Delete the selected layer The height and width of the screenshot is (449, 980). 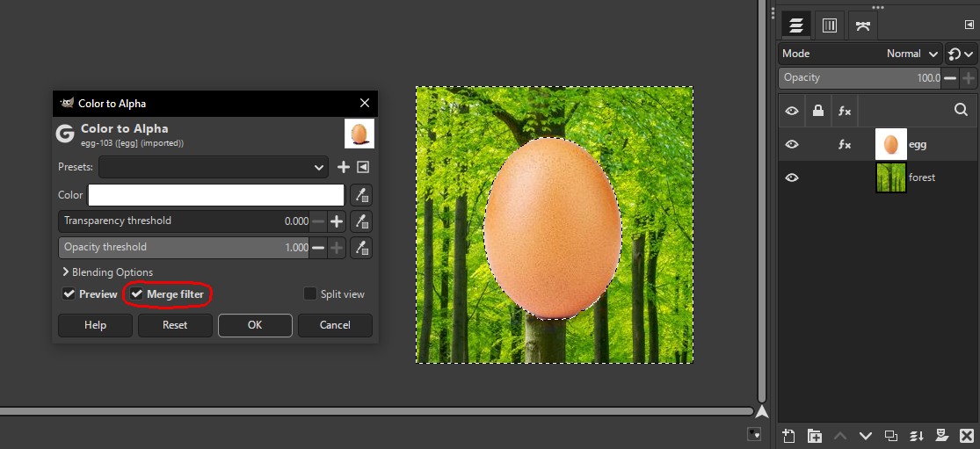tap(967, 435)
